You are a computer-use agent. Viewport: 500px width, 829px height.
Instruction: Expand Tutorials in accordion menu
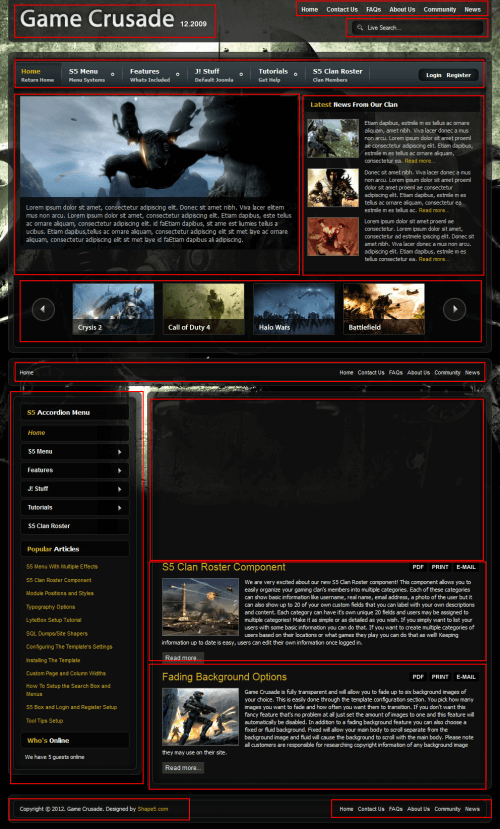[75, 508]
